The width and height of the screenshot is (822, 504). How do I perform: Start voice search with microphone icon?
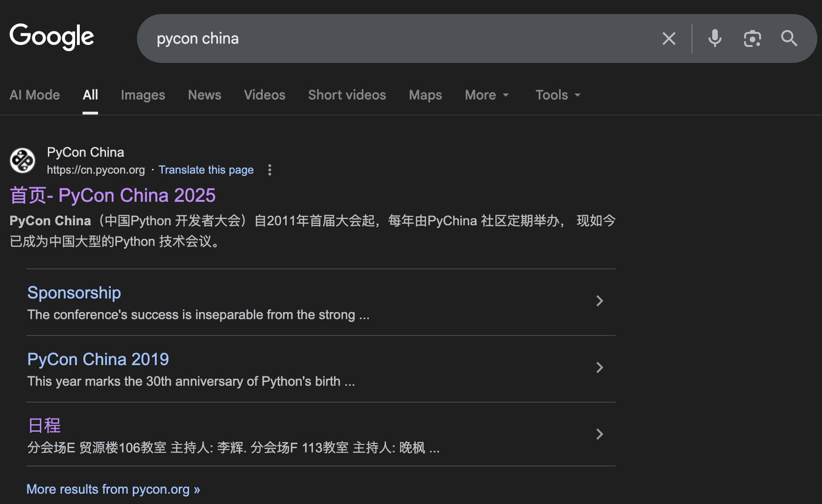(715, 38)
